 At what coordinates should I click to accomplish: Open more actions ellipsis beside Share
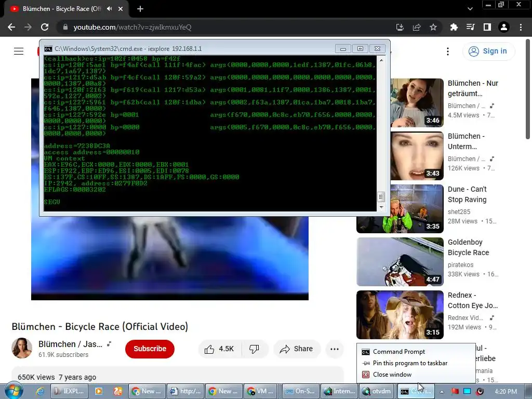click(x=335, y=349)
